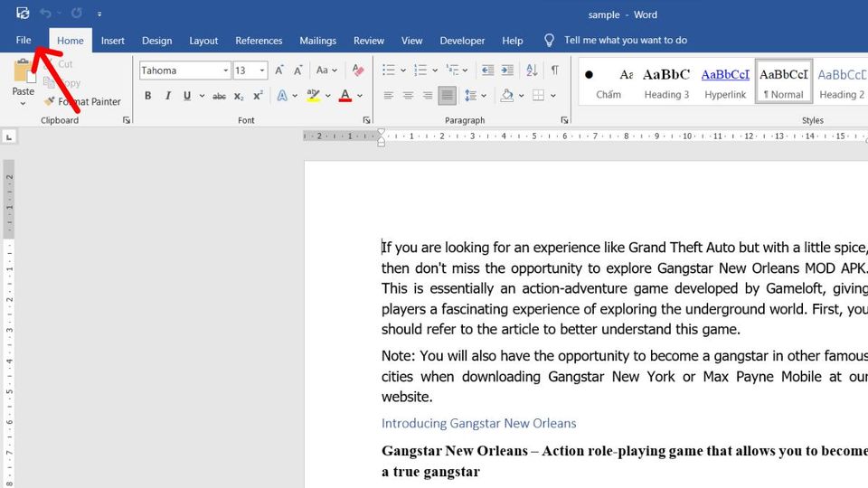868x488 pixels.
Task: Open the File tab
Action: pyautogui.click(x=24, y=41)
